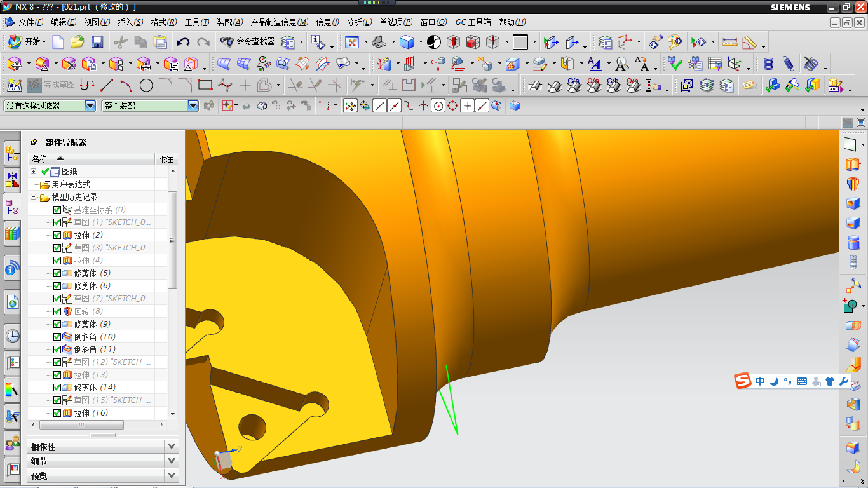Click the Part Navigator vertical scrollbar
Screen dimensions: 868x488
pyautogui.click(x=173, y=240)
